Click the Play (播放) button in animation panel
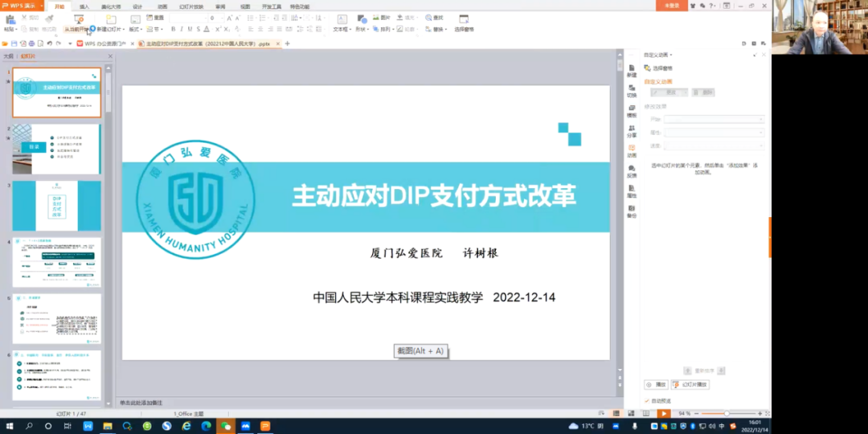868x434 pixels. (657, 384)
